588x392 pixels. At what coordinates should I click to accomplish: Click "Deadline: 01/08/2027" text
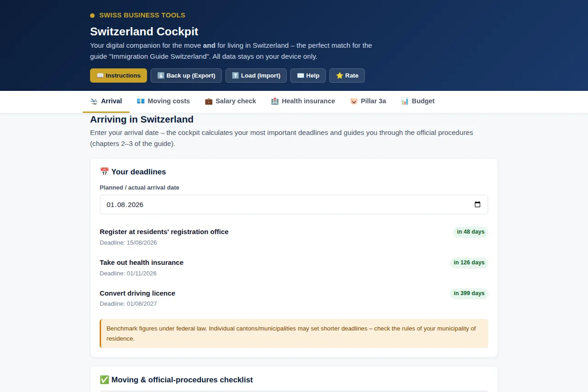[x=128, y=304]
